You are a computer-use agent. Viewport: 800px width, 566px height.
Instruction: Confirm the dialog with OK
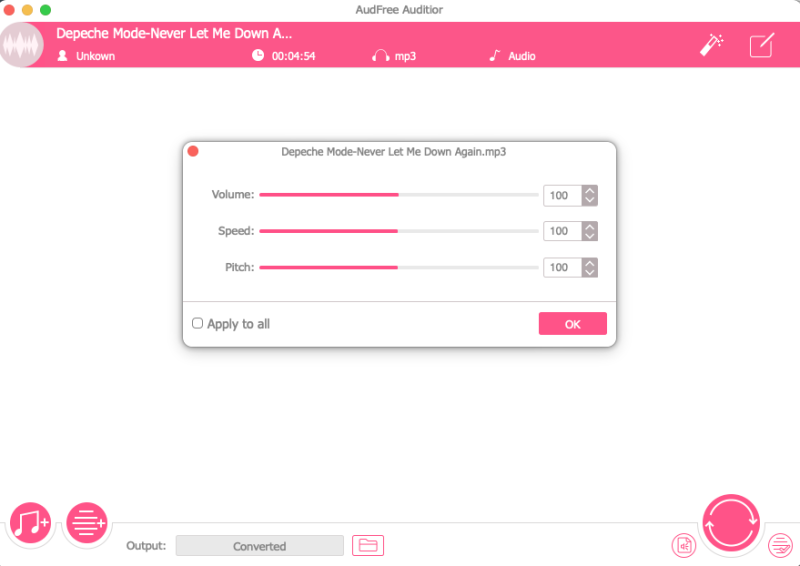point(572,324)
